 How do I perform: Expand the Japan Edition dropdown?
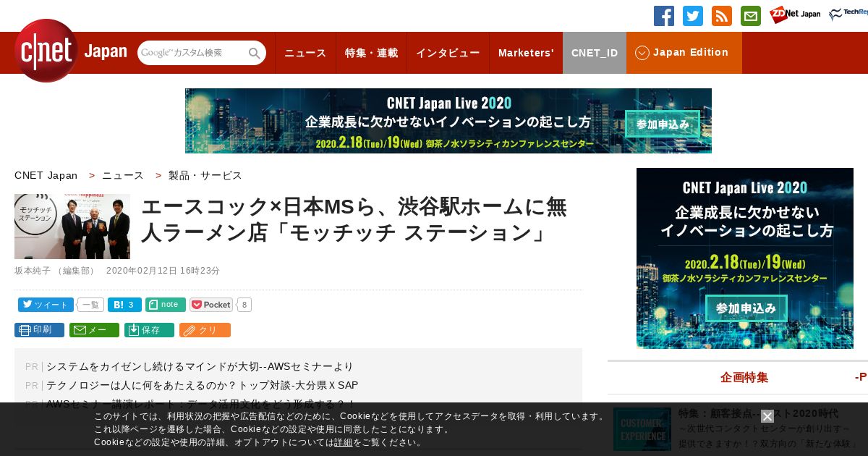coord(684,53)
